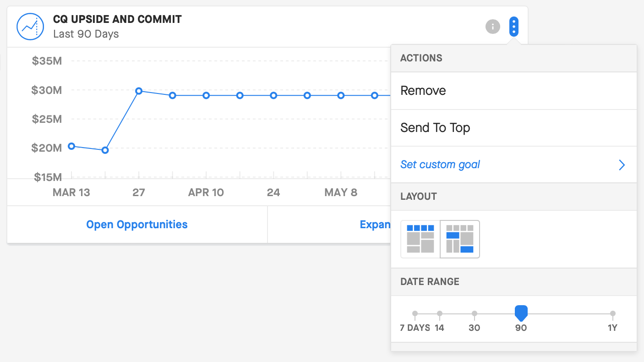Select the top-row highlighted layout option
This screenshot has width=644, height=362.
coord(420,239)
